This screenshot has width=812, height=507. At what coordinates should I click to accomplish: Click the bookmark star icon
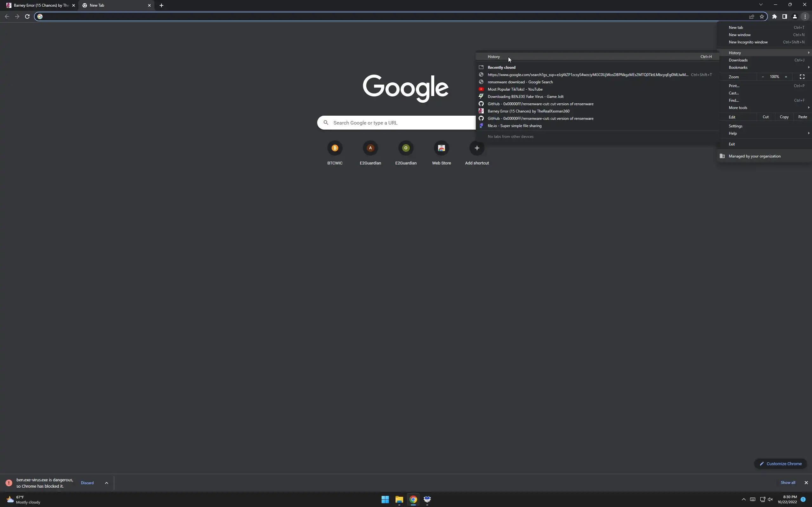coord(762,16)
